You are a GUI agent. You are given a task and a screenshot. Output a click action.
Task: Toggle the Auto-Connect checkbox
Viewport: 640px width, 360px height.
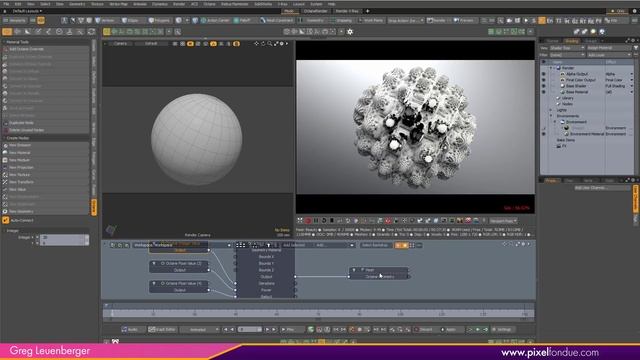point(6,220)
